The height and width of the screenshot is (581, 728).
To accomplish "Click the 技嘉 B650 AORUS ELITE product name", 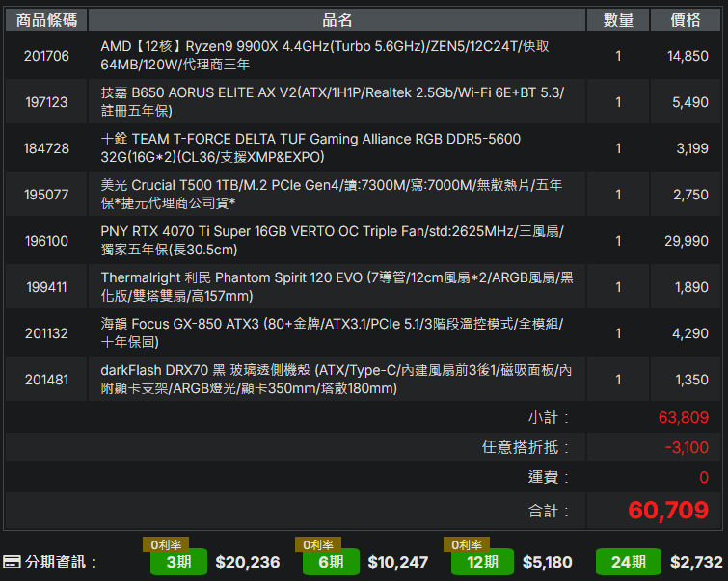I will (333, 101).
